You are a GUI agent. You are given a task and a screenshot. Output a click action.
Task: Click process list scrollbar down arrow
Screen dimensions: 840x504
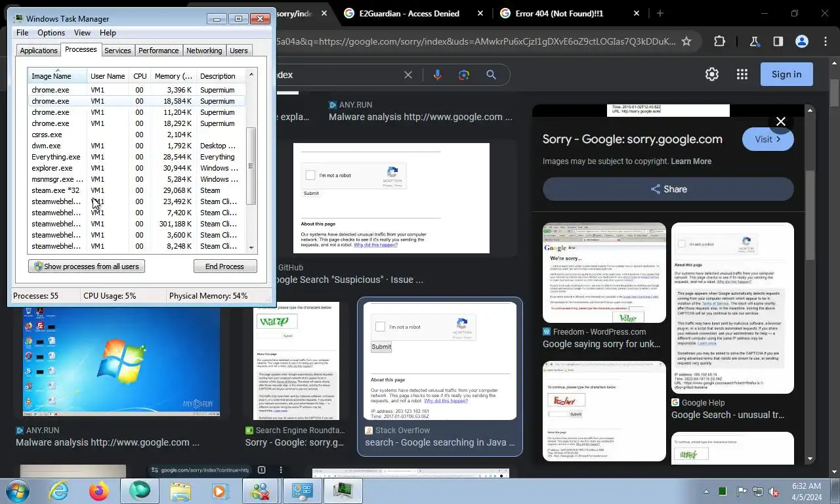click(x=251, y=247)
